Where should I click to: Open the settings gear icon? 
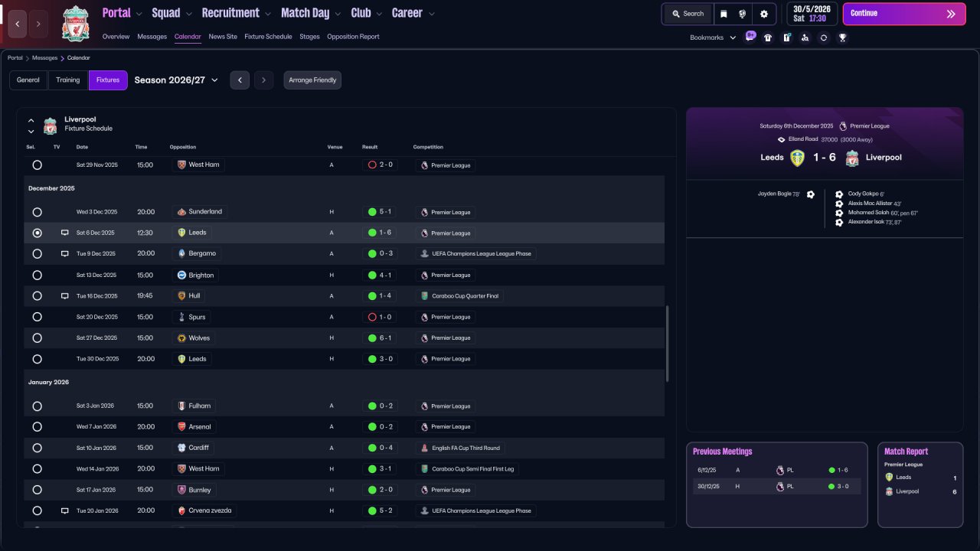point(764,14)
